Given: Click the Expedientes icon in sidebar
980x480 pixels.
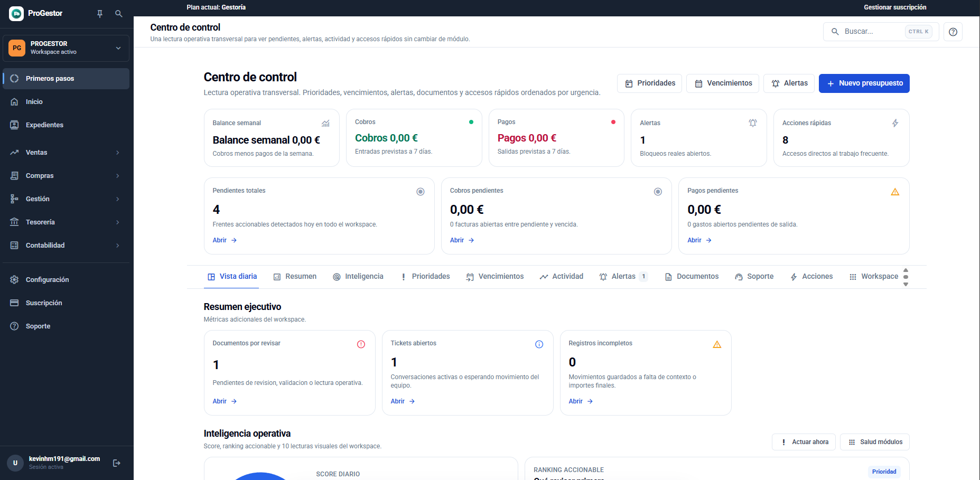Looking at the screenshot, I should pos(14,125).
